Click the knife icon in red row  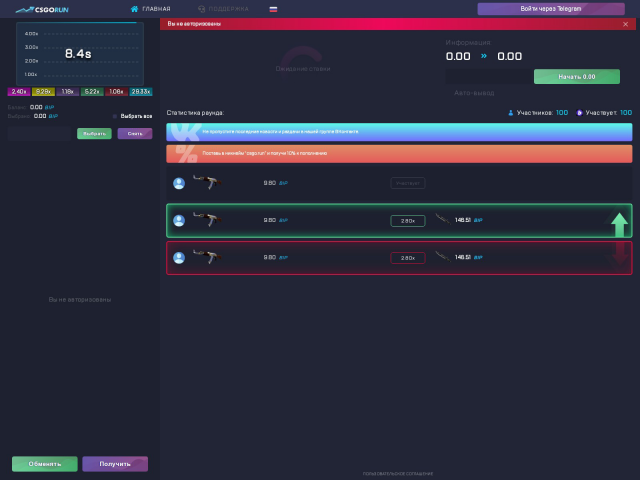pos(442,257)
